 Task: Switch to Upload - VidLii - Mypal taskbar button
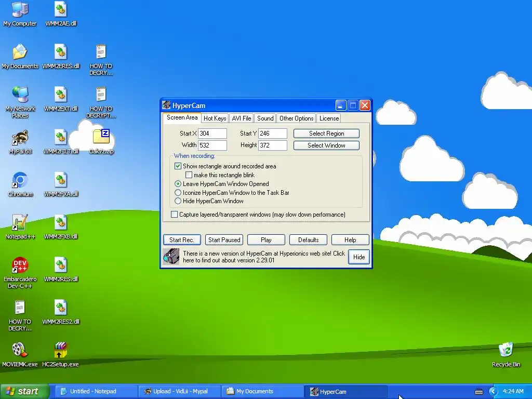point(179,392)
